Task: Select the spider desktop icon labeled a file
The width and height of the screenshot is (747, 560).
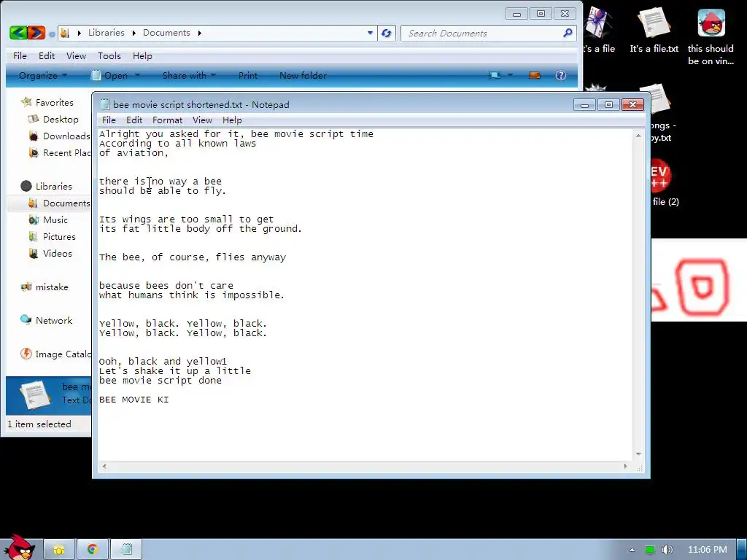Action: 599,29
